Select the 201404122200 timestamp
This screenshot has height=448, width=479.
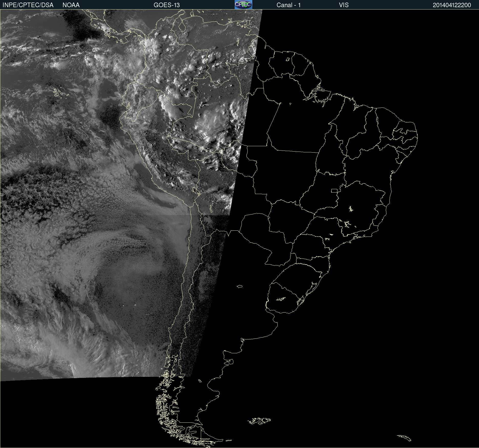coord(452,5)
